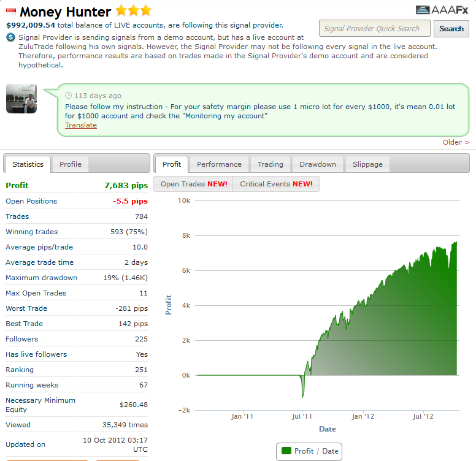
Task: Go to Older messages link
Action: tap(456, 142)
